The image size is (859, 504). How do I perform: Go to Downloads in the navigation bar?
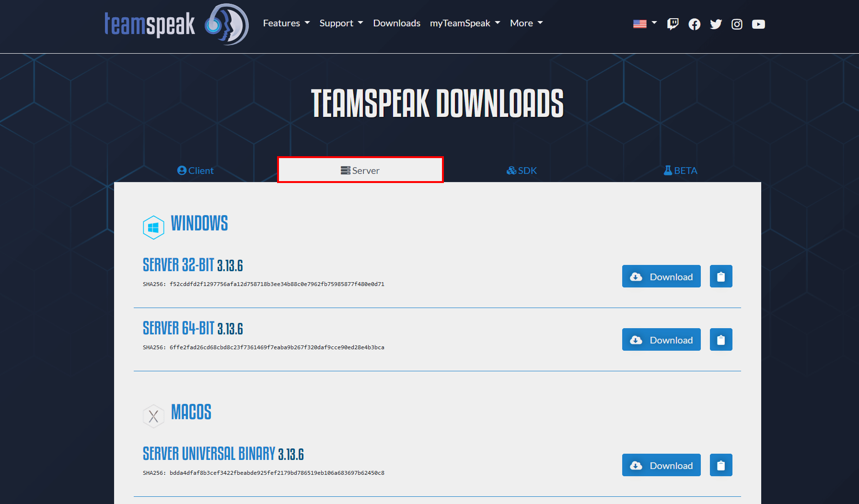click(x=397, y=23)
